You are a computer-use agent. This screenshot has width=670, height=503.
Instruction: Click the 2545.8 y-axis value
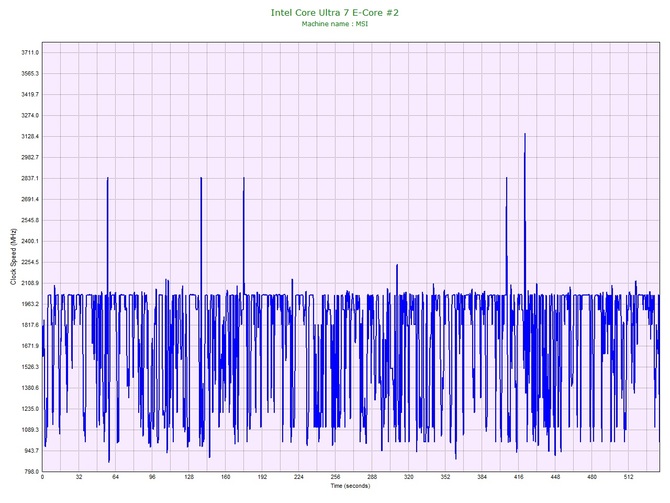click(30, 220)
